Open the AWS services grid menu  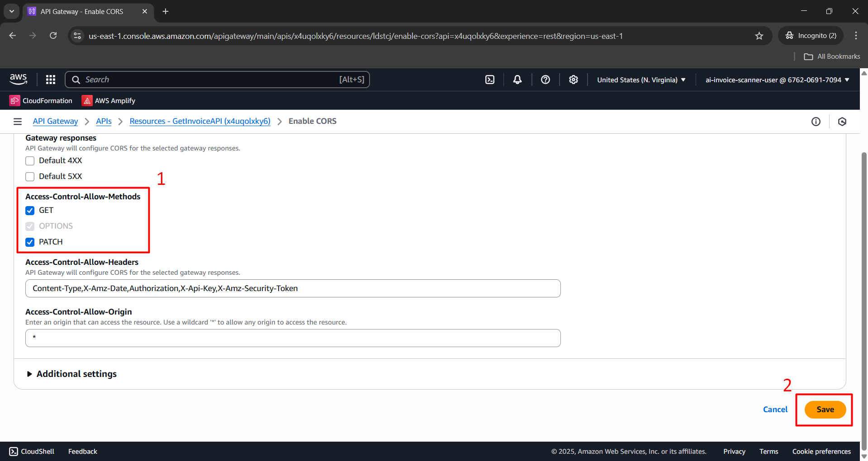[51, 80]
